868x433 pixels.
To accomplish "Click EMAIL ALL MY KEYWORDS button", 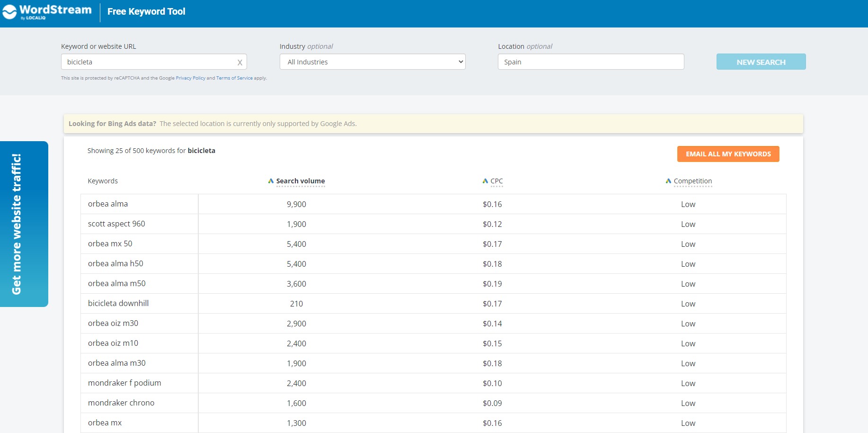I will pyautogui.click(x=728, y=154).
